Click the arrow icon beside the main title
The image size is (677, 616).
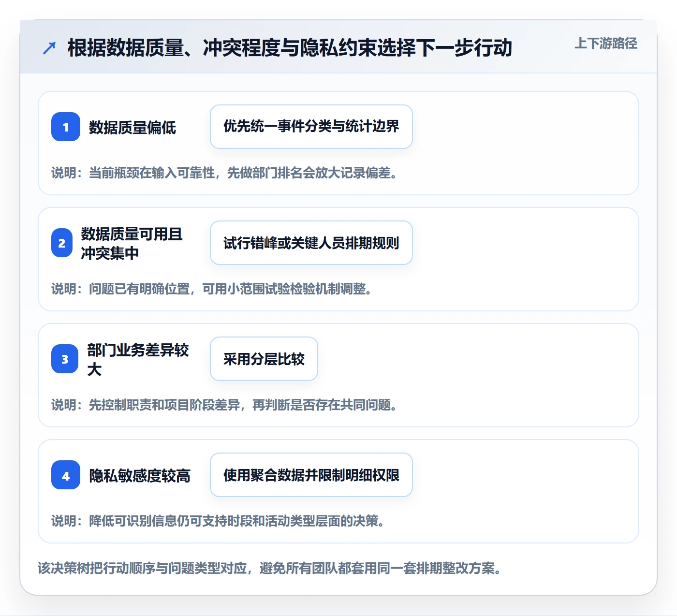point(49,48)
